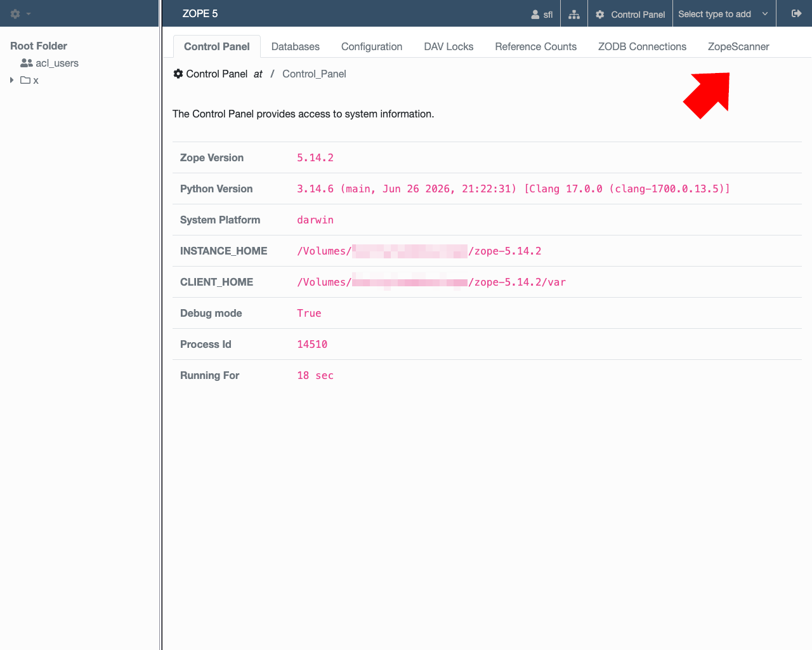Open the DAV Locks tab
Screen dimensions: 812x650
pyautogui.click(x=449, y=46)
